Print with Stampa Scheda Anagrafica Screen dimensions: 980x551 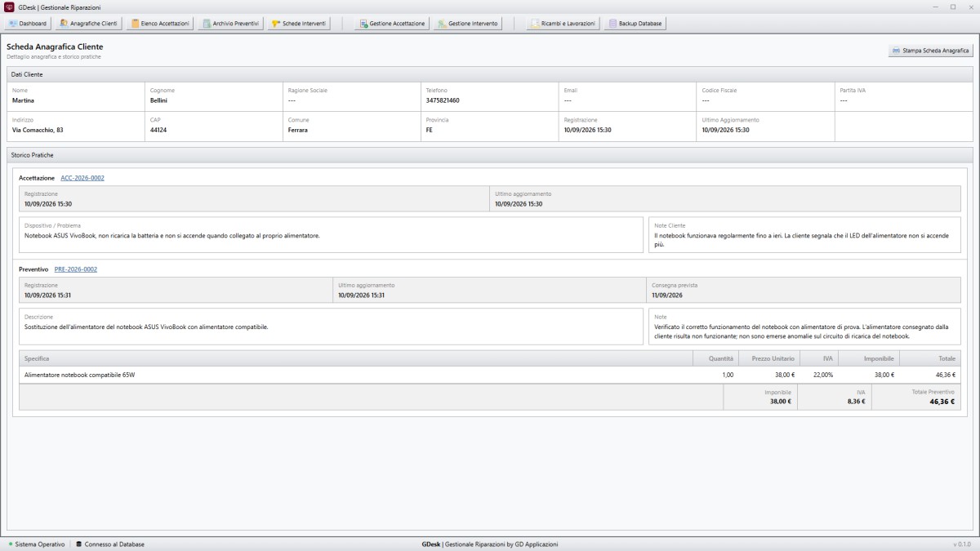pos(931,51)
